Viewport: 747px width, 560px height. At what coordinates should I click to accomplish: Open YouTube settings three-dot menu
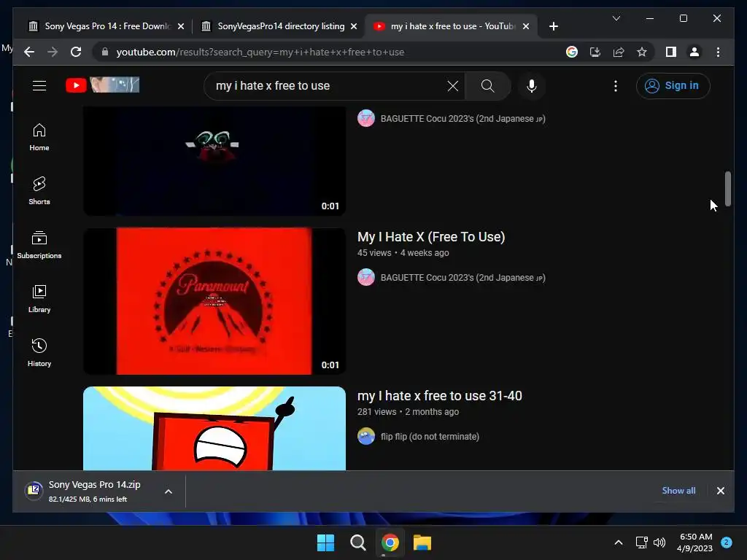click(x=616, y=86)
